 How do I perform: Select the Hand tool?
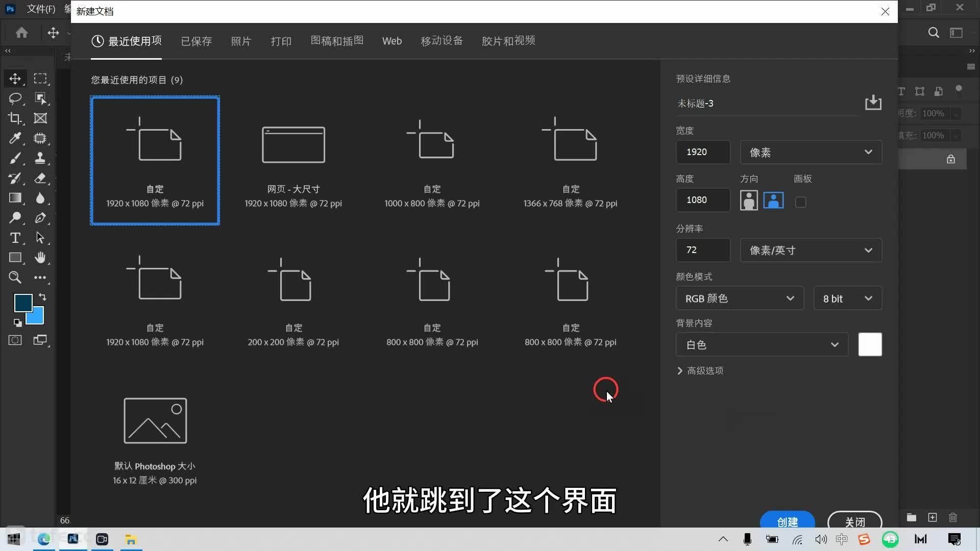40,258
